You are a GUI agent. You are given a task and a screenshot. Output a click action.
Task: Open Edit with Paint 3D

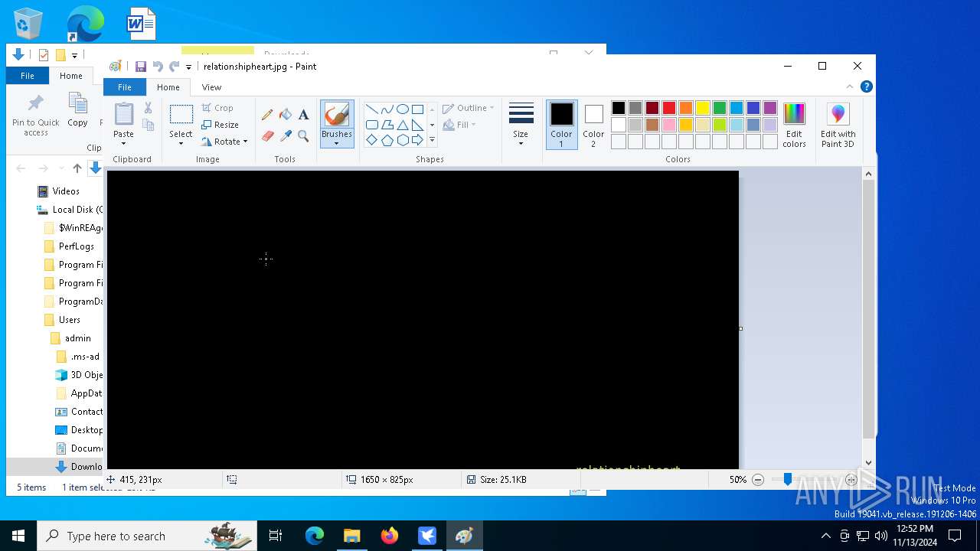pos(838,126)
